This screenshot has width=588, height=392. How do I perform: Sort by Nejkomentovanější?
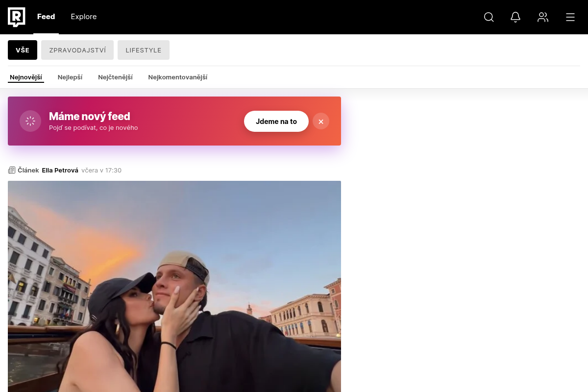pos(178,77)
